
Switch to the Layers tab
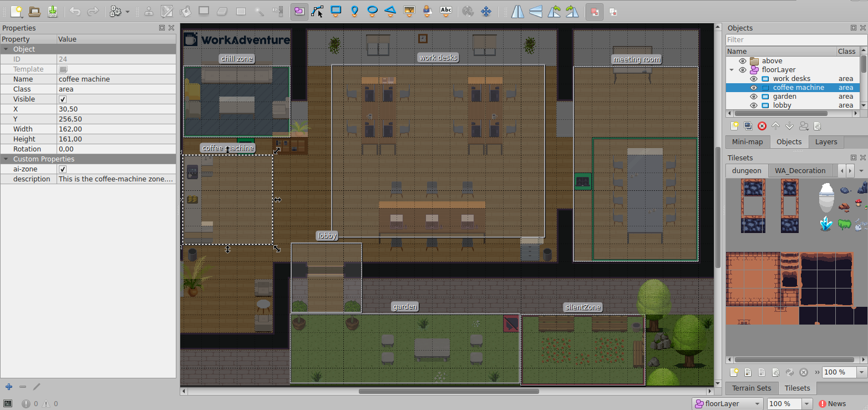click(826, 142)
